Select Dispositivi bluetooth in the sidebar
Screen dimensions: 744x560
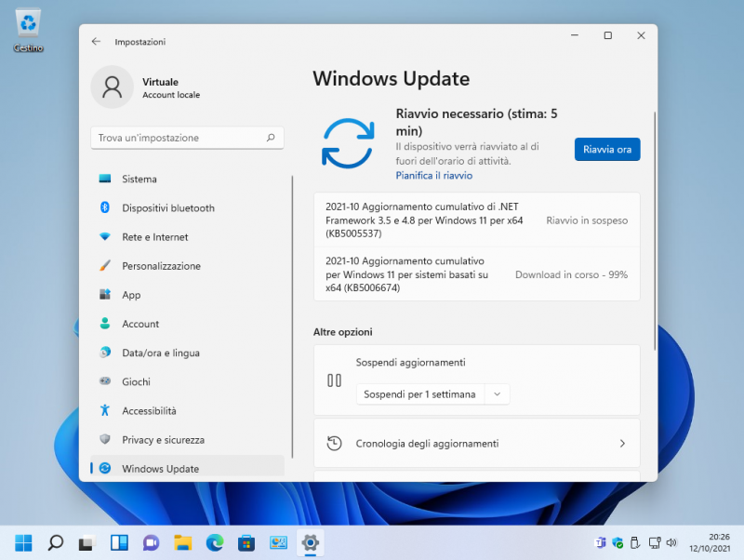tap(167, 207)
